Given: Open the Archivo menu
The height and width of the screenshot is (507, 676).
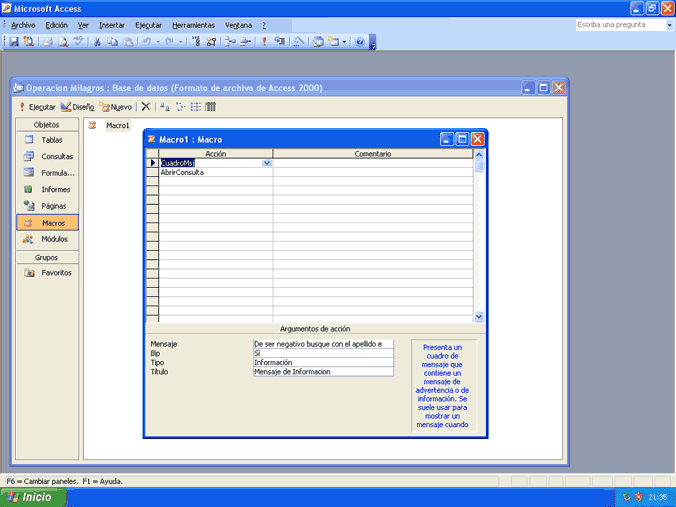Looking at the screenshot, I should 23,25.
